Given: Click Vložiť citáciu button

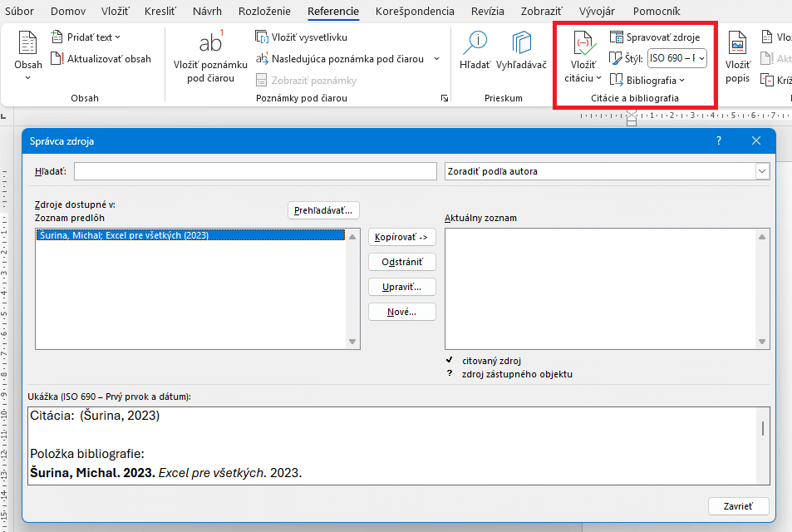Looking at the screenshot, I should (x=583, y=56).
